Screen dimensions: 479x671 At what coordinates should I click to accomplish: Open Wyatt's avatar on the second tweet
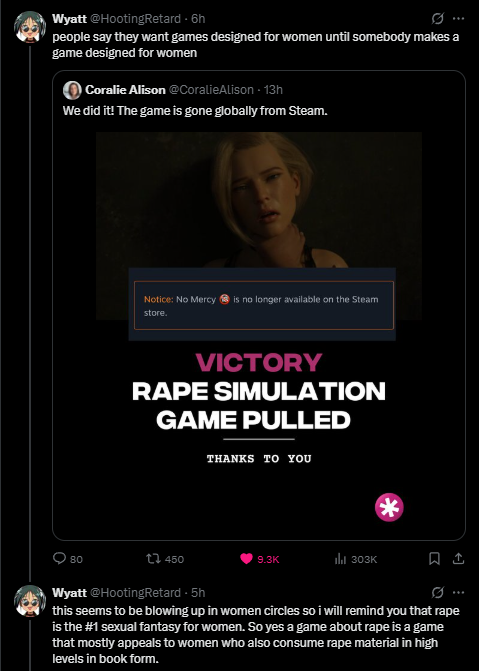30,600
